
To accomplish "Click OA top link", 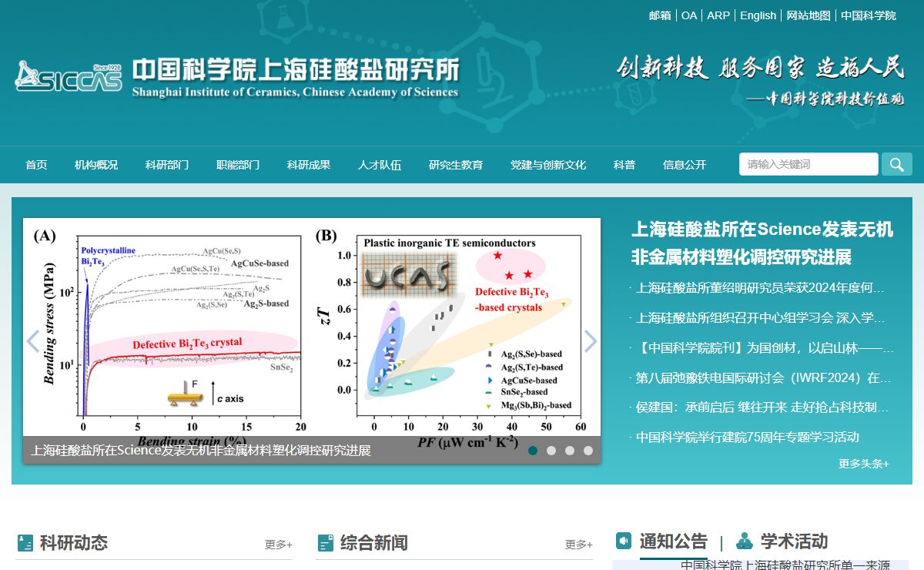I will [689, 15].
